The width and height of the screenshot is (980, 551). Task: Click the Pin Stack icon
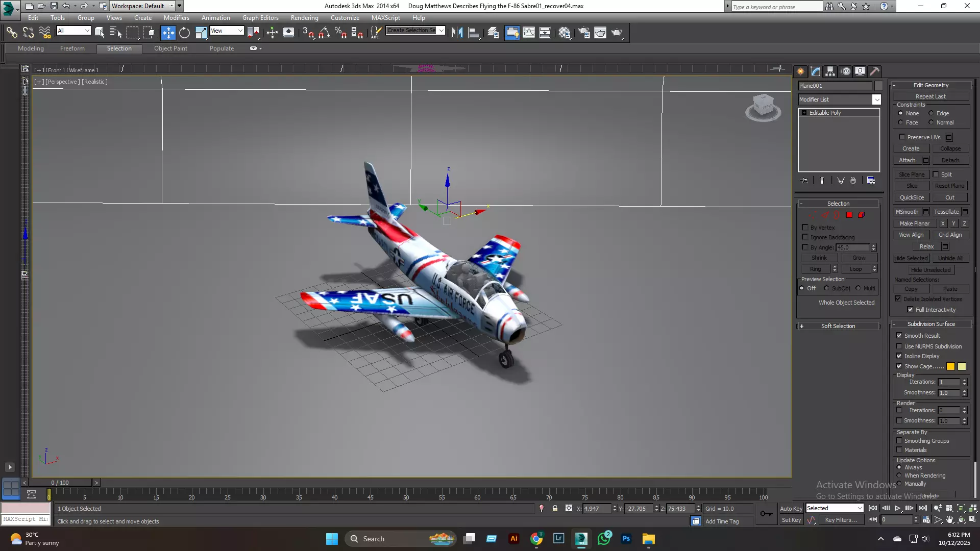pyautogui.click(x=805, y=181)
